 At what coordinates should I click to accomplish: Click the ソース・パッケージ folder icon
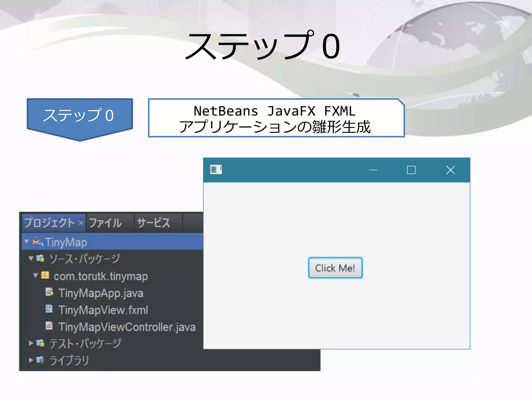tap(40, 258)
